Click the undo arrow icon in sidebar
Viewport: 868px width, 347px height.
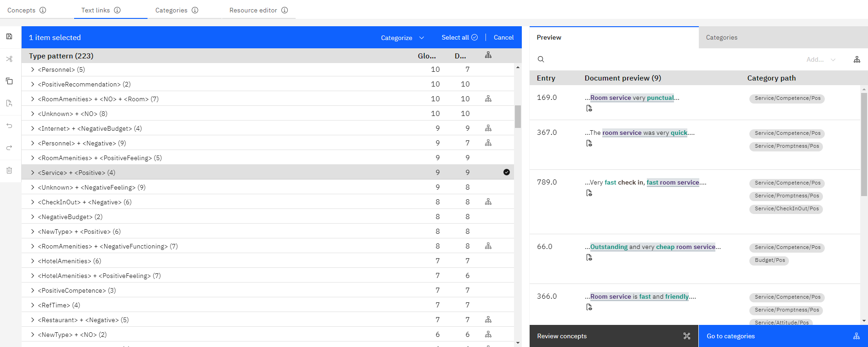pos(9,126)
